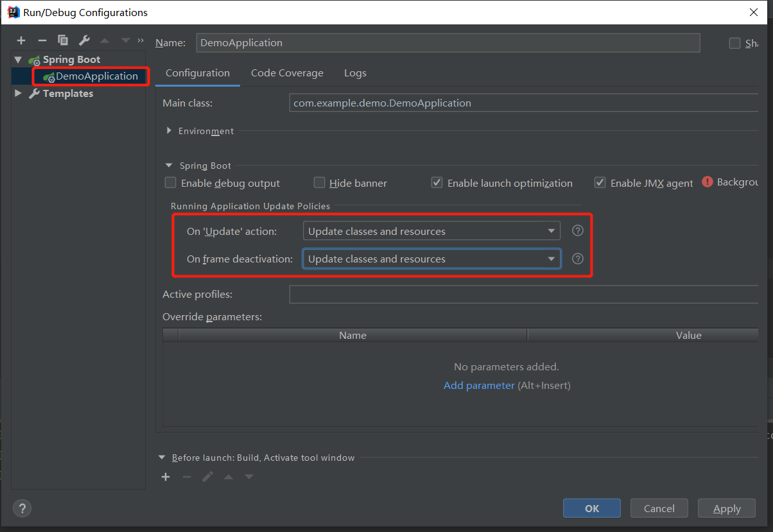Open dialog help question mark button

[x=22, y=508]
